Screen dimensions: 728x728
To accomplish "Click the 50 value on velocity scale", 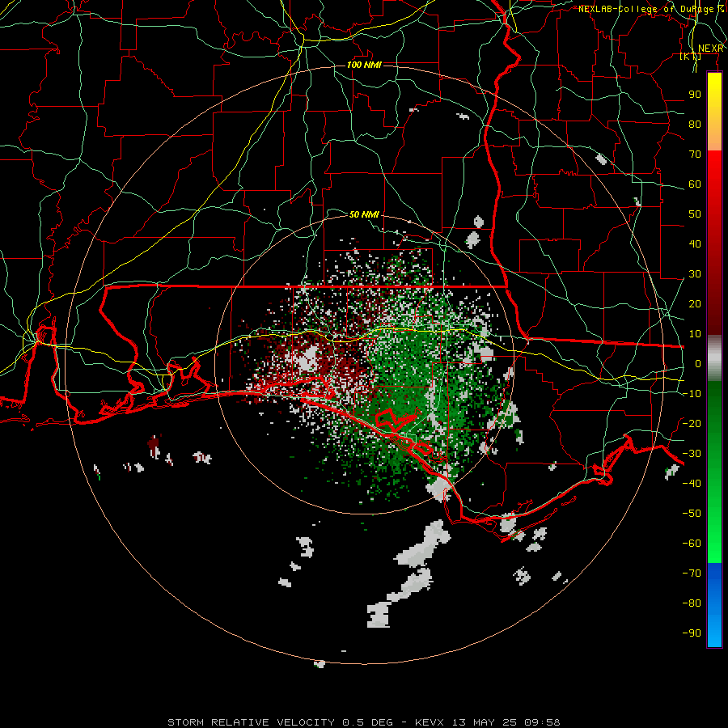I will [x=695, y=214].
